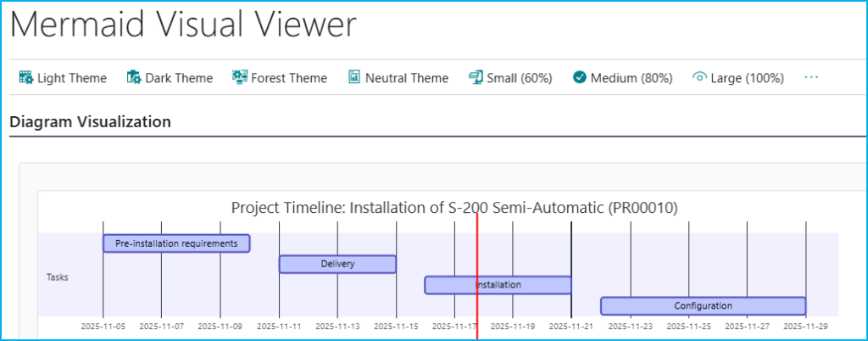Image resolution: width=868 pixels, height=341 pixels.
Task: Set zoom to Medium (80%)
Action: pyautogui.click(x=632, y=78)
